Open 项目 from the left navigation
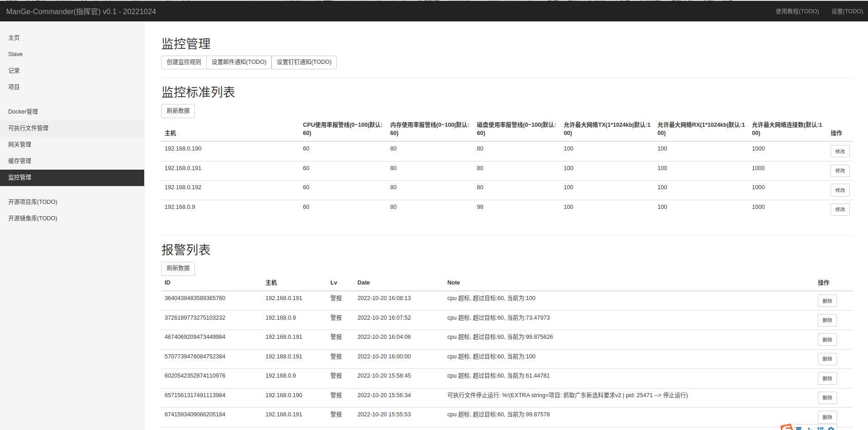 tap(14, 87)
